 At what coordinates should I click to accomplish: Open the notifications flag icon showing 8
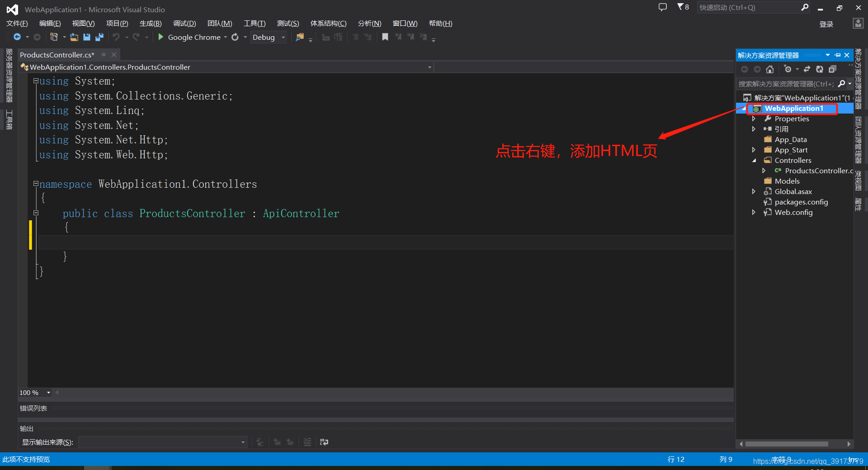[683, 7]
